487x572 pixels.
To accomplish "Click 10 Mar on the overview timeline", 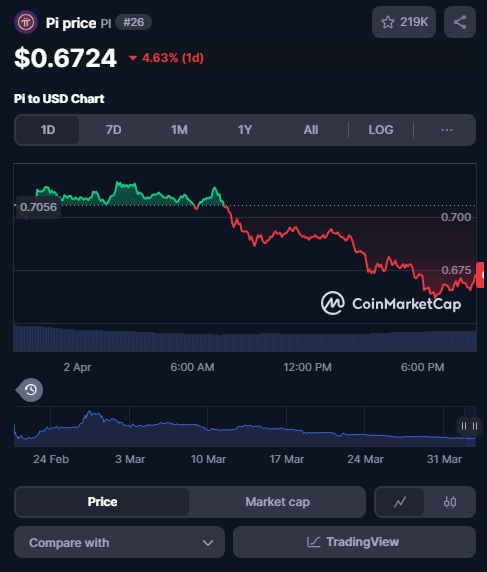I will pyautogui.click(x=208, y=459).
